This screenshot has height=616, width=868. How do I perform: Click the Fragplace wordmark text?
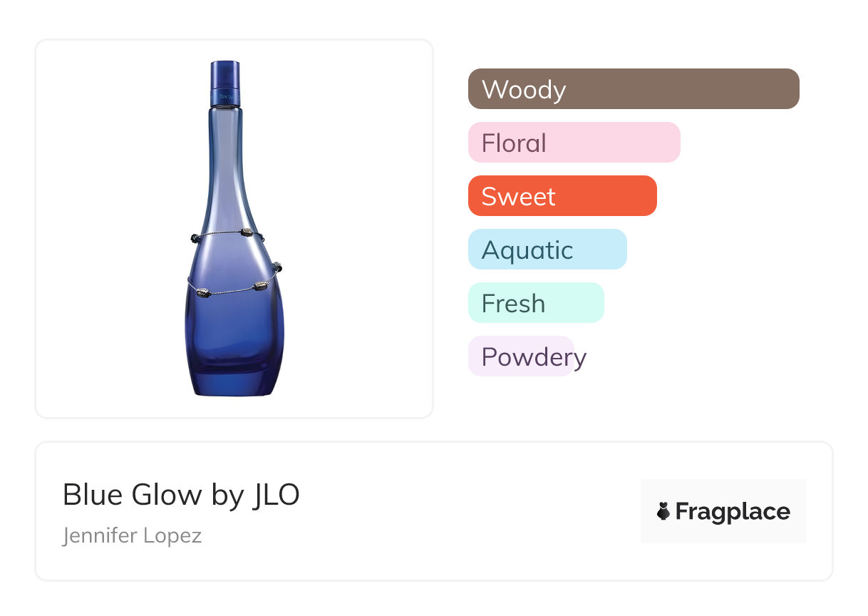[732, 511]
